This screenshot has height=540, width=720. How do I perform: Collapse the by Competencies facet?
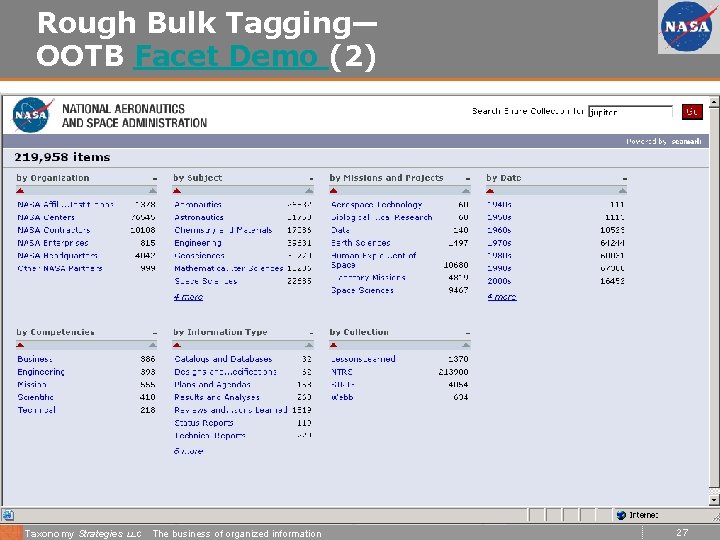pyautogui.click(x=155, y=333)
